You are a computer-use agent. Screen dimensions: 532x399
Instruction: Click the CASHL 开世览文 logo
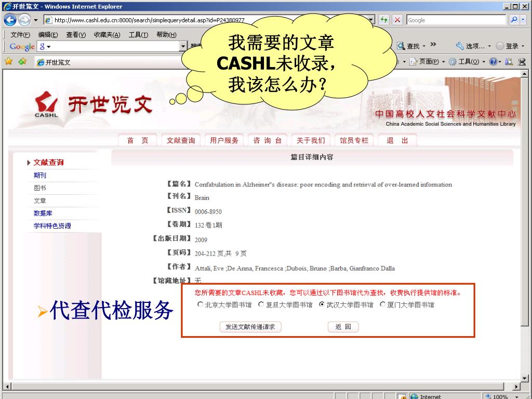94,104
